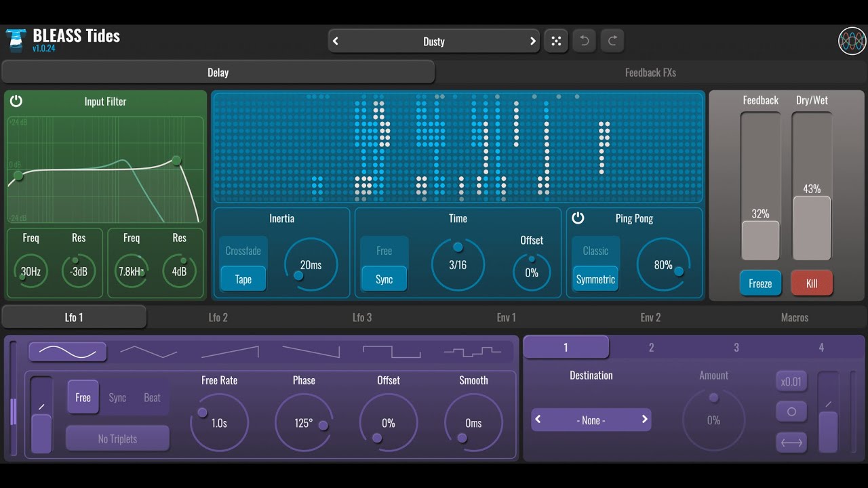Click the Smooth 0ms knob
Screen dimensions: 868x488
coord(473,423)
